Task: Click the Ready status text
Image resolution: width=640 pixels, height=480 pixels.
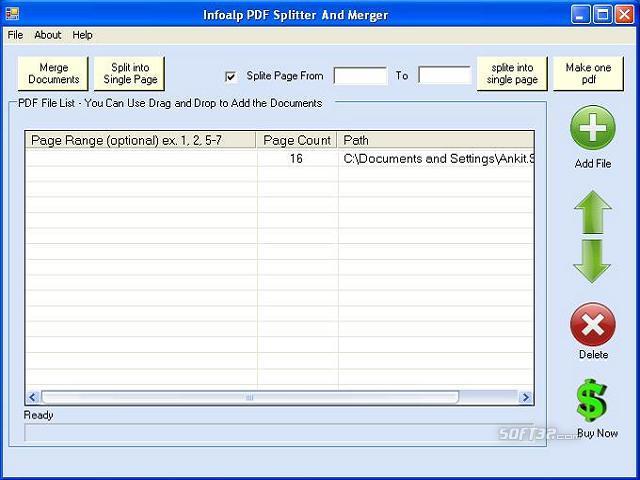Action: coord(38,415)
